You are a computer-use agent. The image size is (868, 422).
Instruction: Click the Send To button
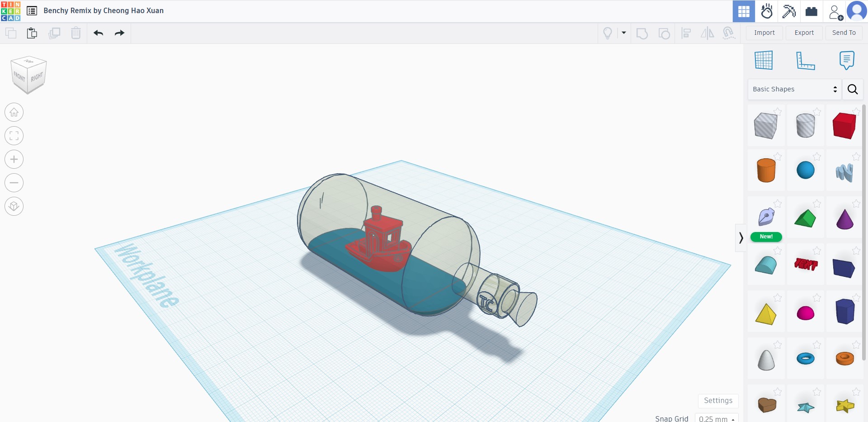844,33
